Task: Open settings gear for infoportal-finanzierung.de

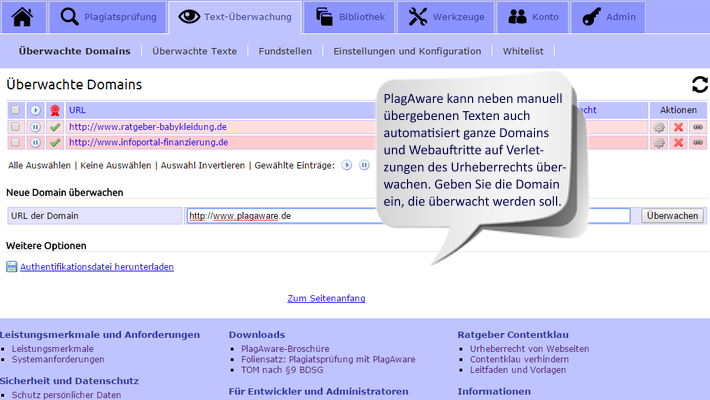Action: tap(659, 143)
